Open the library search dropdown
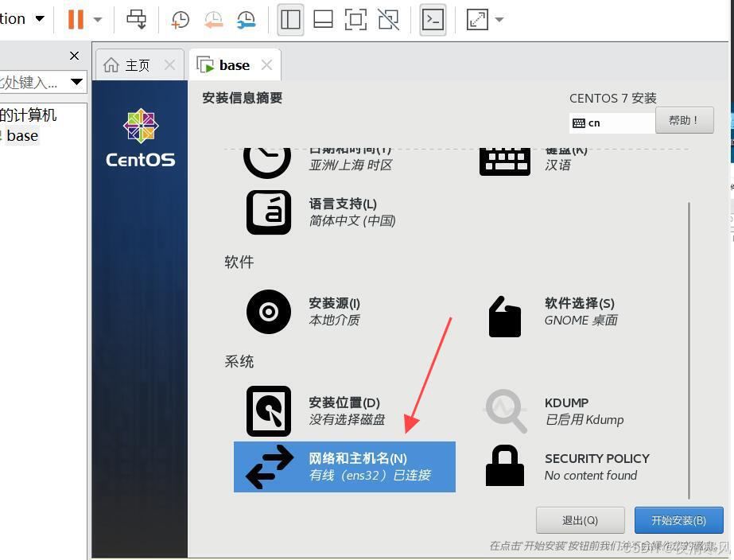 pyautogui.click(x=77, y=83)
